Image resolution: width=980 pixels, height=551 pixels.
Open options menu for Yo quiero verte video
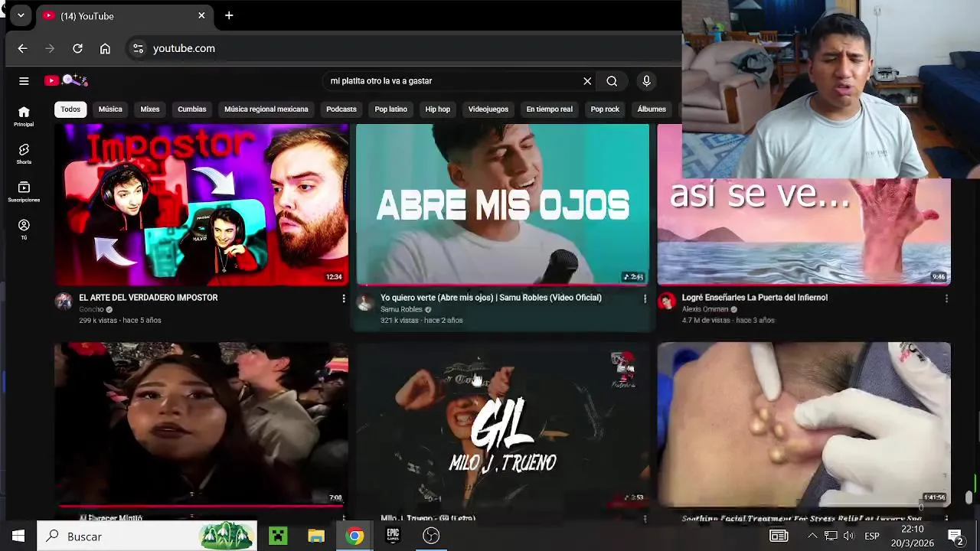point(645,298)
